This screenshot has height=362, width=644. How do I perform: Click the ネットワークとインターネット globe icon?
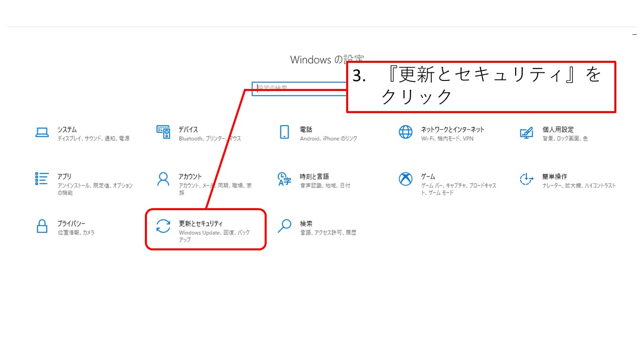(x=406, y=132)
